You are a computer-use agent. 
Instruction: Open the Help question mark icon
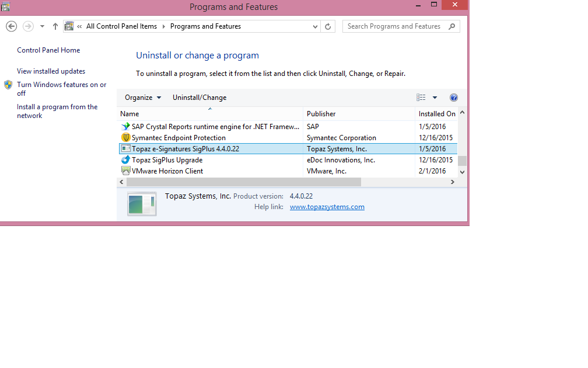click(x=454, y=97)
